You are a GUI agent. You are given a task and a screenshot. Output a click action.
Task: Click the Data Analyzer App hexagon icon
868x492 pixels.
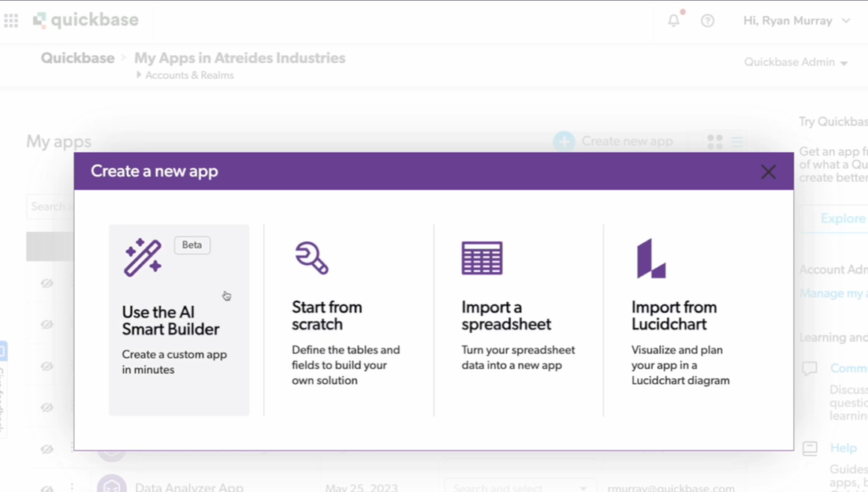(x=111, y=486)
